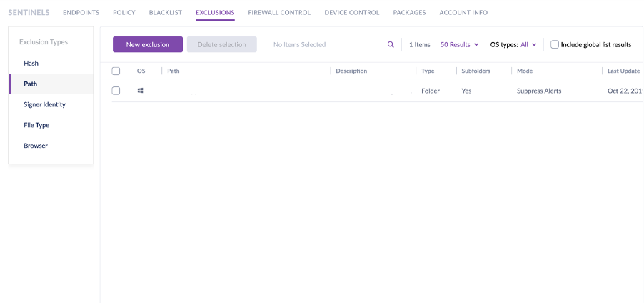Image resolution: width=644 pixels, height=303 pixels.
Task: Click the Description column header
Action: pyautogui.click(x=351, y=71)
